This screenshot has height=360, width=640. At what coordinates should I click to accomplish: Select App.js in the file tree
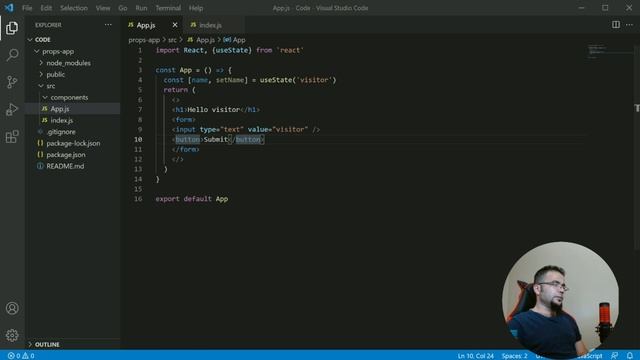(60, 109)
